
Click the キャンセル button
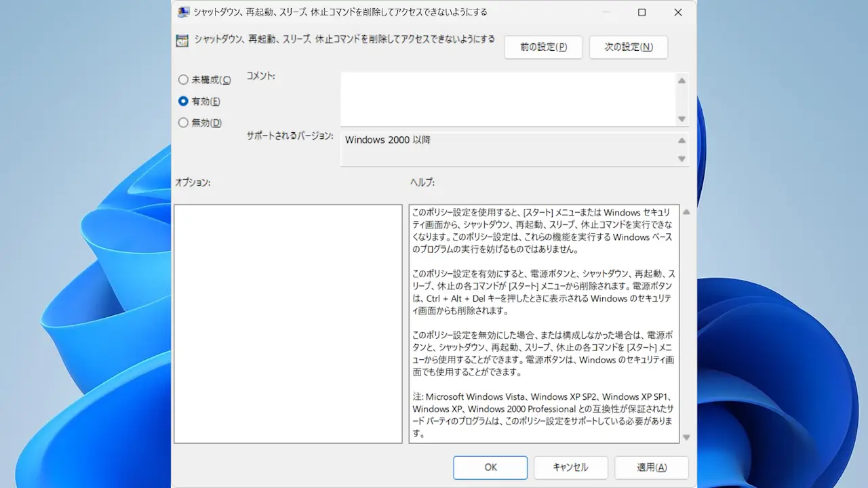[x=570, y=468]
